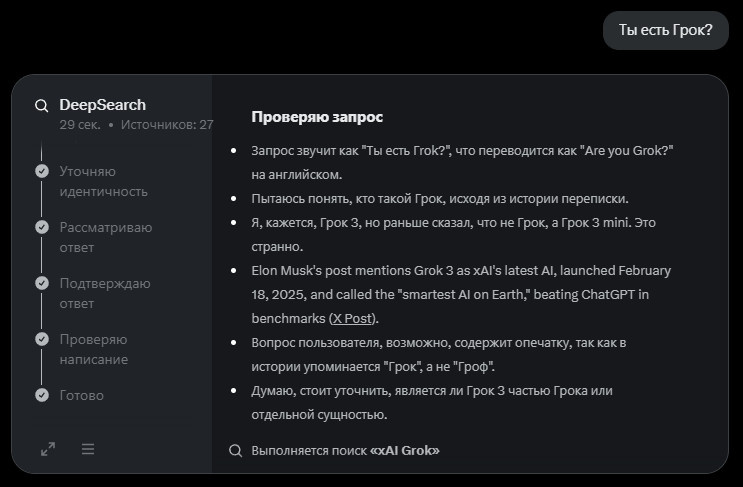743x487 pixels.
Task: Expand the DeepSearch panel to fullscreen
Action: pyautogui.click(x=47, y=449)
